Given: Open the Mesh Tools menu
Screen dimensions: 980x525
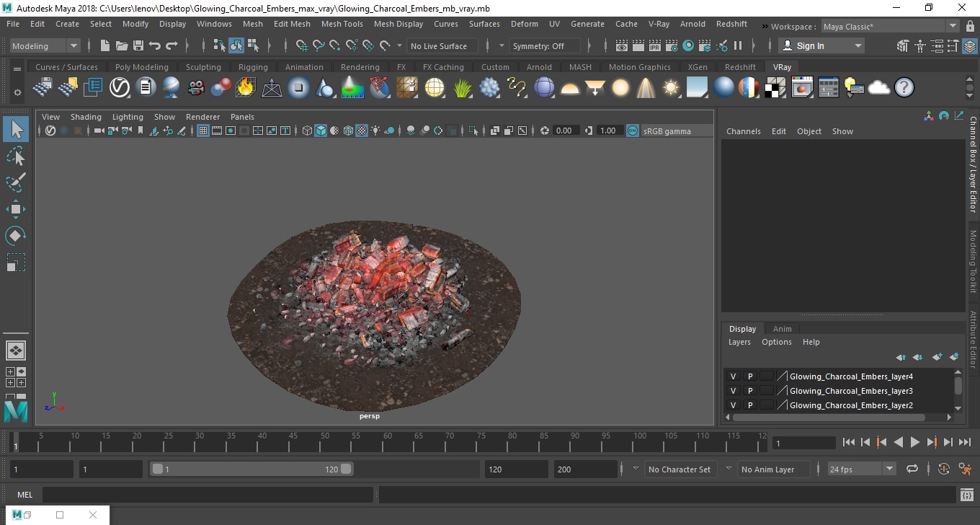Looking at the screenshot, I should (342, 24).
